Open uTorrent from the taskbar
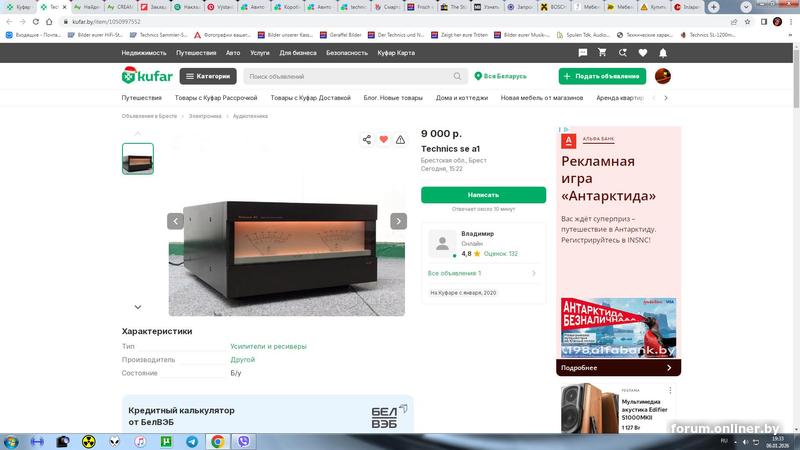 166,441
